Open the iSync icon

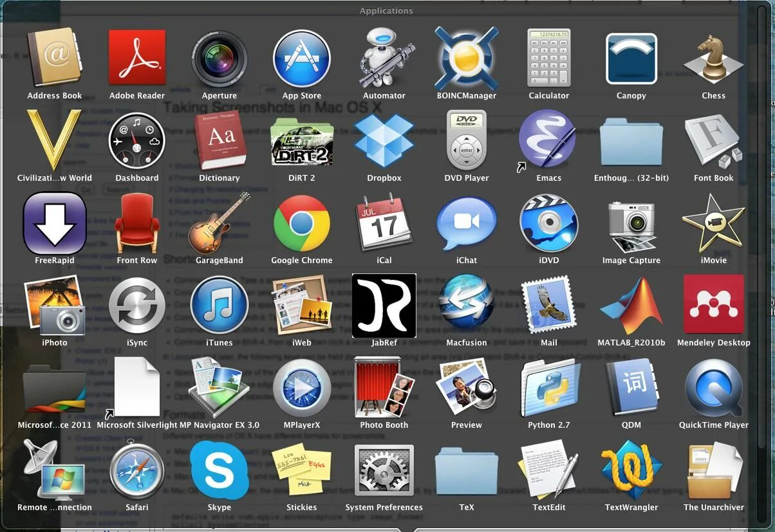coord(137,306)
